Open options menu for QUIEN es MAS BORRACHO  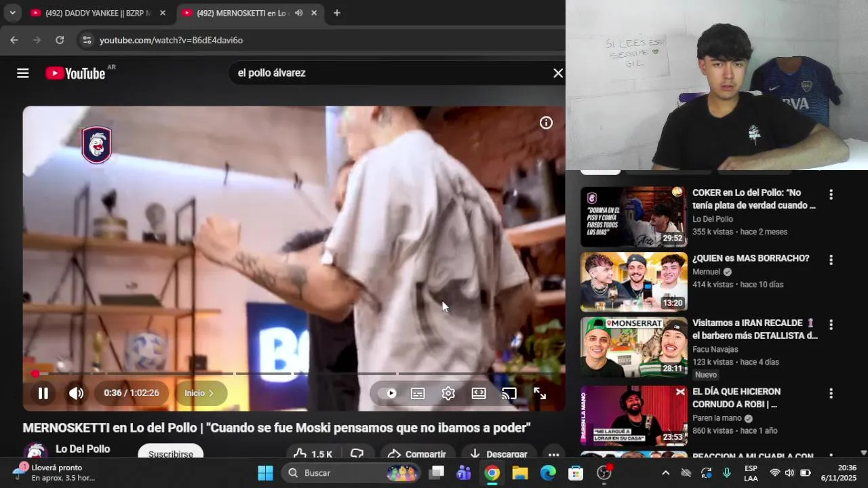(x=831, y=260)
